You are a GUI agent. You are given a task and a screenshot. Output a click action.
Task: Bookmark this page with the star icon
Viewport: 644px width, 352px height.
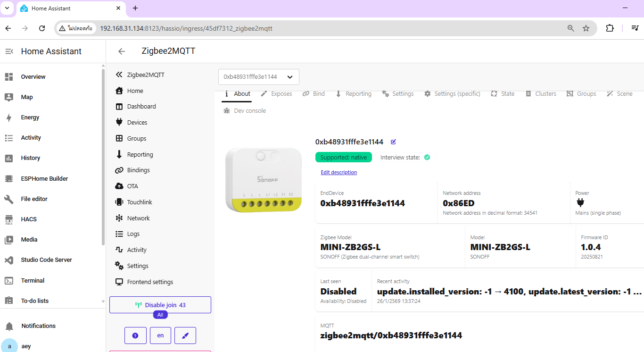(586, 28)
